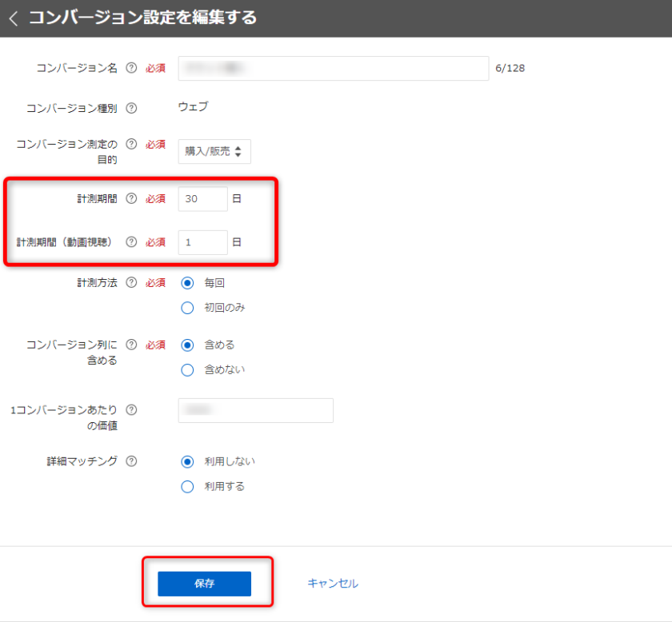
Task: Open the 購入/販売 purpose dropdown
Action: coord(214,151)
